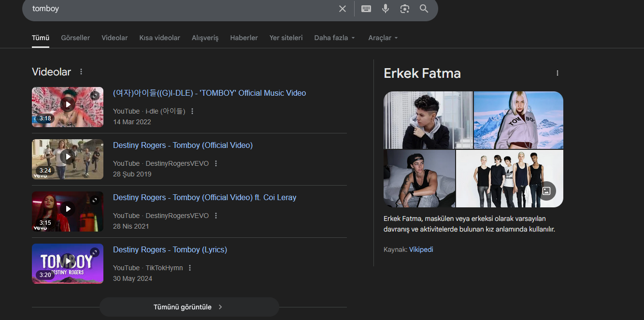This screenshot has width=644, height=320.
Task: Open options dots for the 28 Nis 2021 video
Action: pyautogui.click(x=216, y=216)
